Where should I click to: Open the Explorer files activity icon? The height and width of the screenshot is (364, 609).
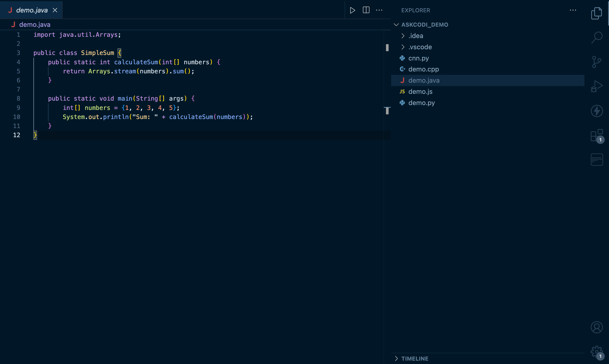click(x=597, y=13)
